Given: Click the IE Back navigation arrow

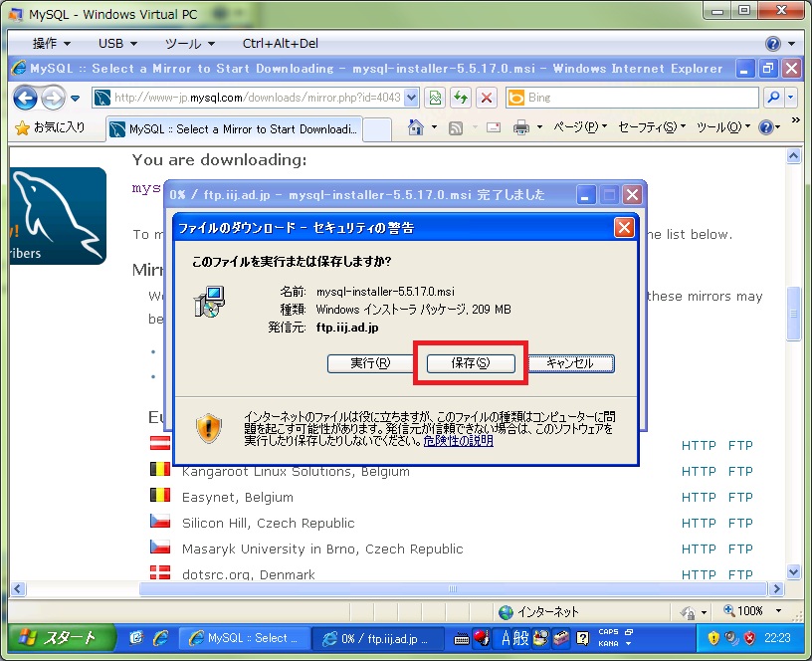Looking at the screenshot, I should coord(25,98).
